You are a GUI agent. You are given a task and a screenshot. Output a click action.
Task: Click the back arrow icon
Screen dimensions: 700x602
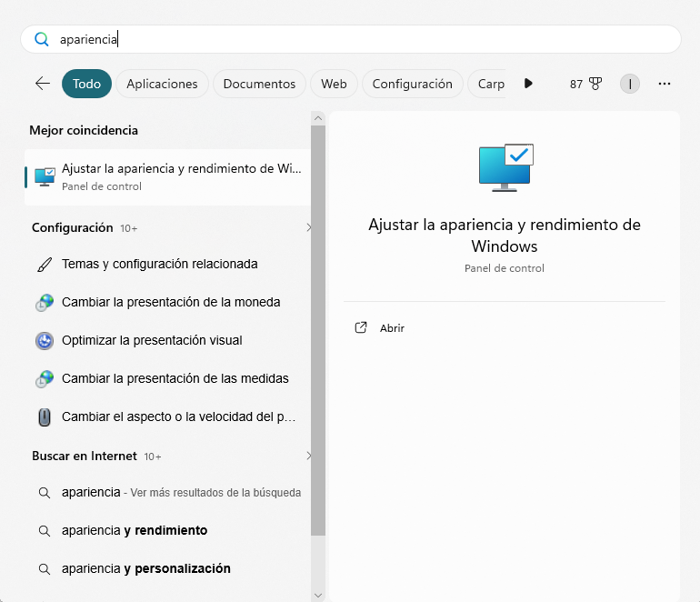[x=43, y=84]
